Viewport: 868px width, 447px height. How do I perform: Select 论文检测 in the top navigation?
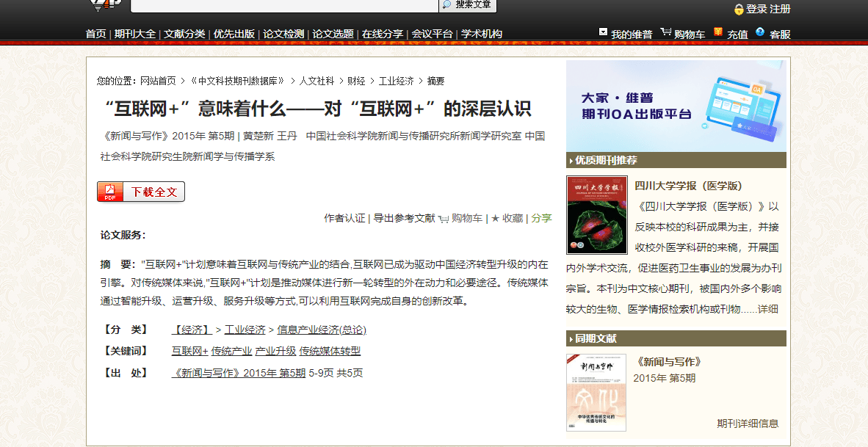pyautogui.click(x=283, y=34)
